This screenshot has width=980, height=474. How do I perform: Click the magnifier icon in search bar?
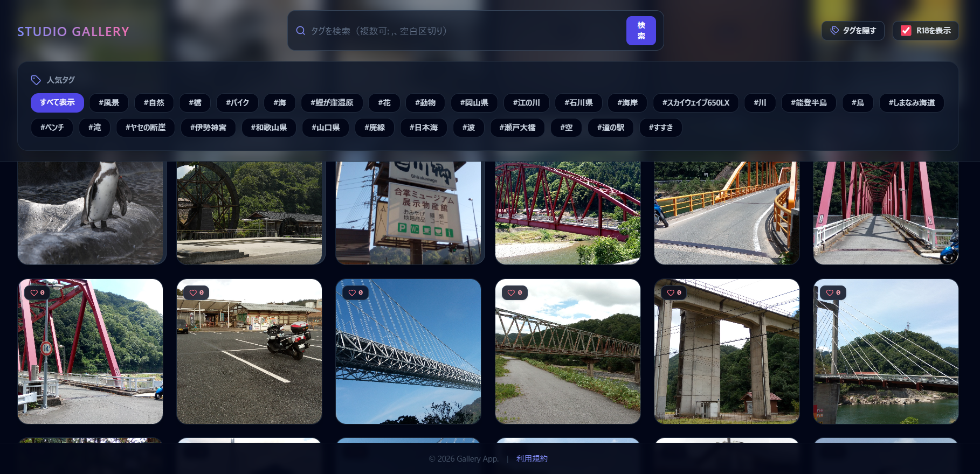click(x=301, y=31)
